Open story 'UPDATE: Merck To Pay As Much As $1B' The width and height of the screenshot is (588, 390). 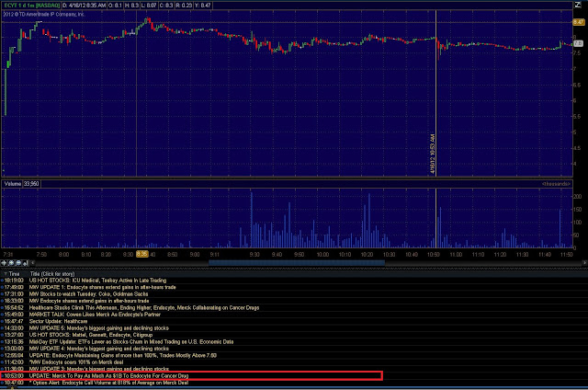coord(108,375)
